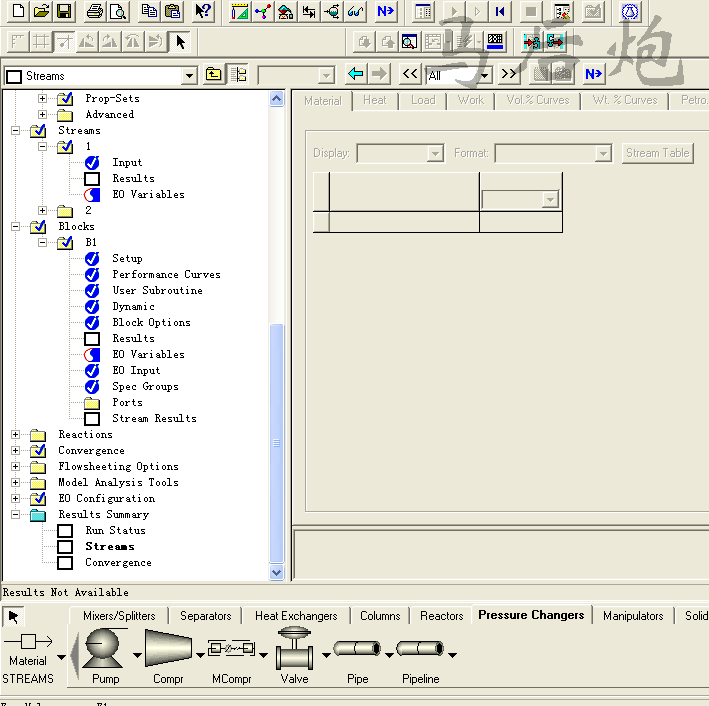This screenshot has width=709, height=706.
Task: Click the Next N> icon in top toolbar
Action: click(386, 11)
